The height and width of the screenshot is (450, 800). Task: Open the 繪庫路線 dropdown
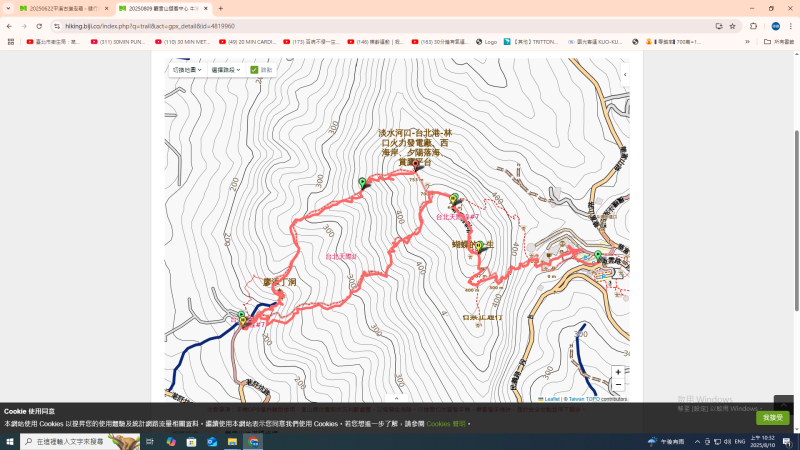225,70
